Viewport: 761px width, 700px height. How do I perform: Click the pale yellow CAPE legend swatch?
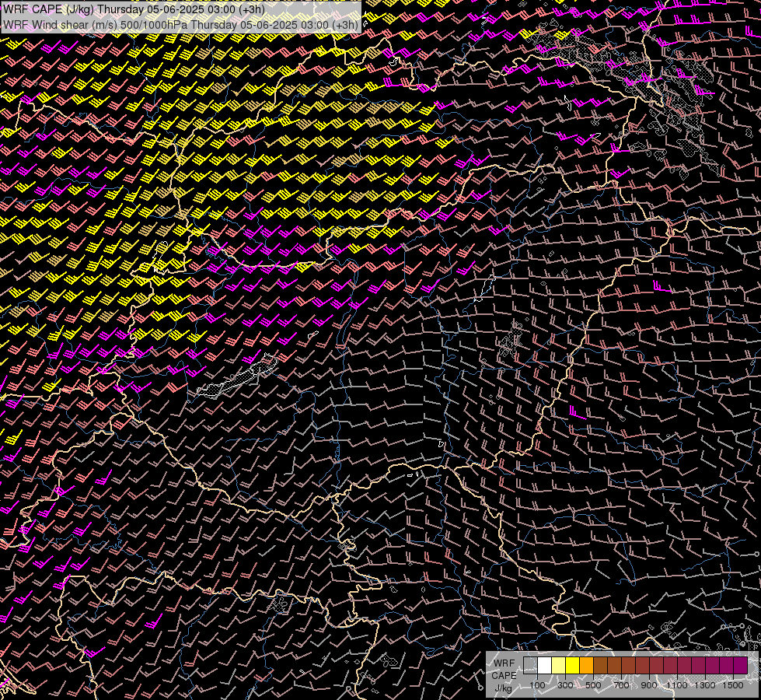[x=559, y=666]
